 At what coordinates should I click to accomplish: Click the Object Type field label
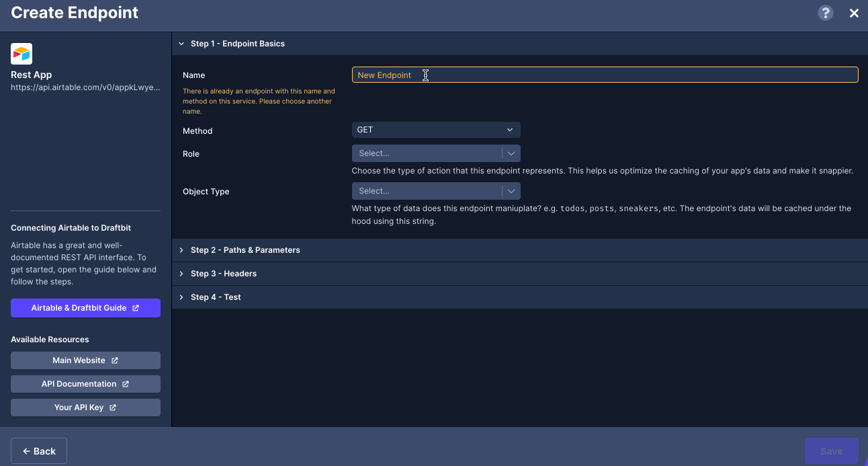206,192
